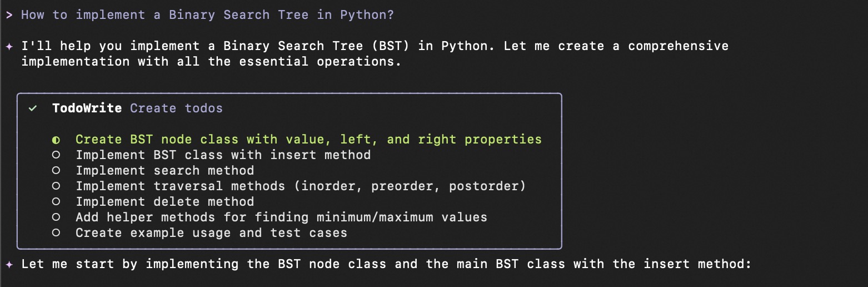Click the half-filled in-progress circle icon
This screenshot has width=868, height=287.
point(56,140)
